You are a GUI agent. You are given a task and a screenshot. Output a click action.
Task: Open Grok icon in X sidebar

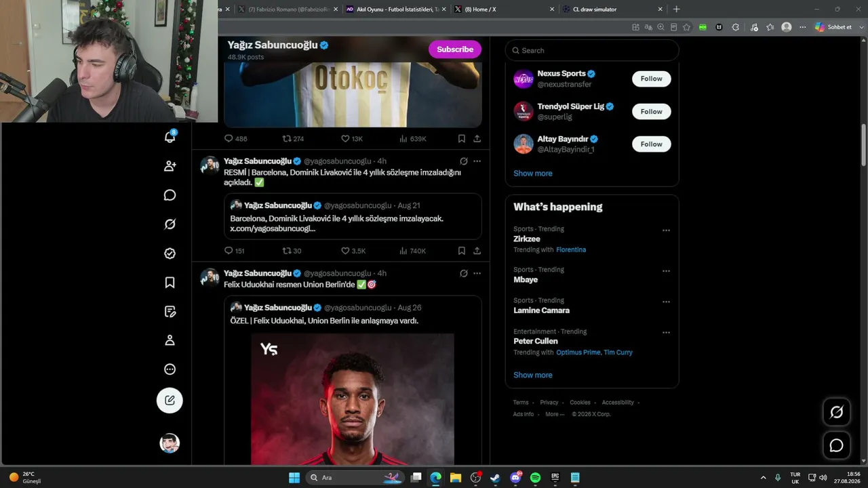(x=170, y=224)
